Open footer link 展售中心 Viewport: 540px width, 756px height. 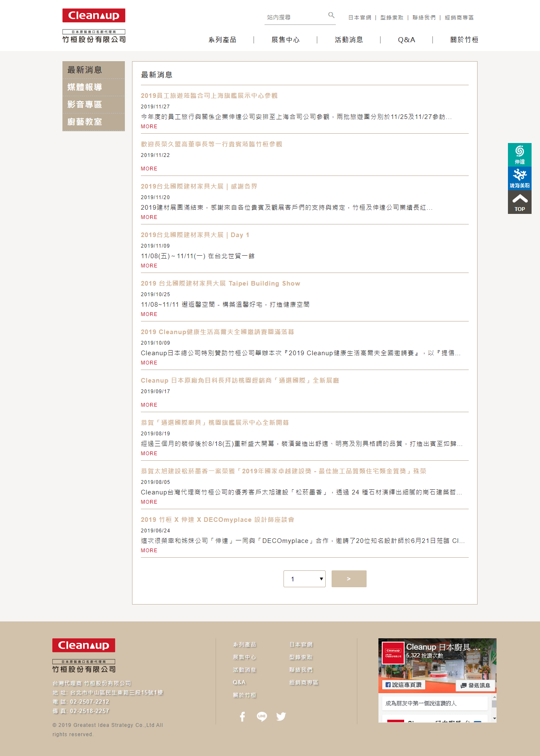[x=245, y=657]
